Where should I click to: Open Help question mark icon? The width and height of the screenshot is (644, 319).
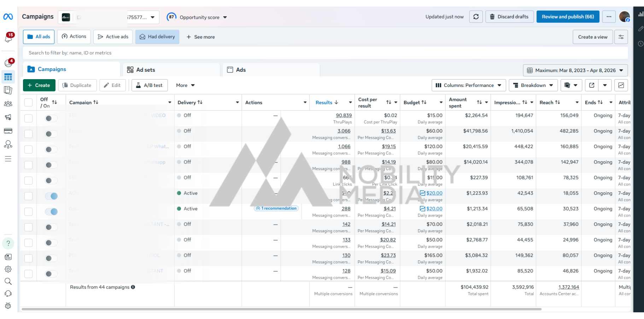coord(8,243)
